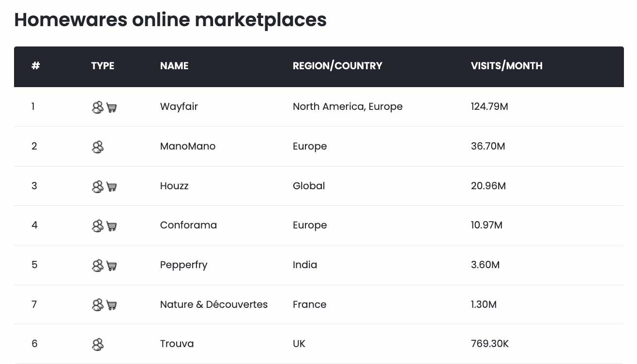Click the TYPE column header
Viewport: 637px width, 364px height.
click(103, 66)
